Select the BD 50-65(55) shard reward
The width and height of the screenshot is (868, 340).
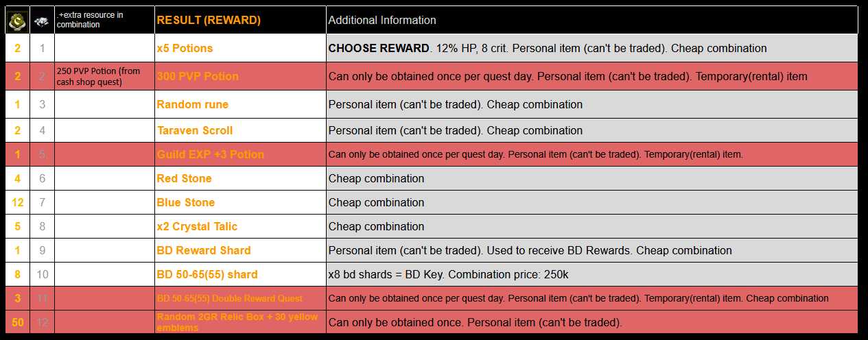(207, 275)
